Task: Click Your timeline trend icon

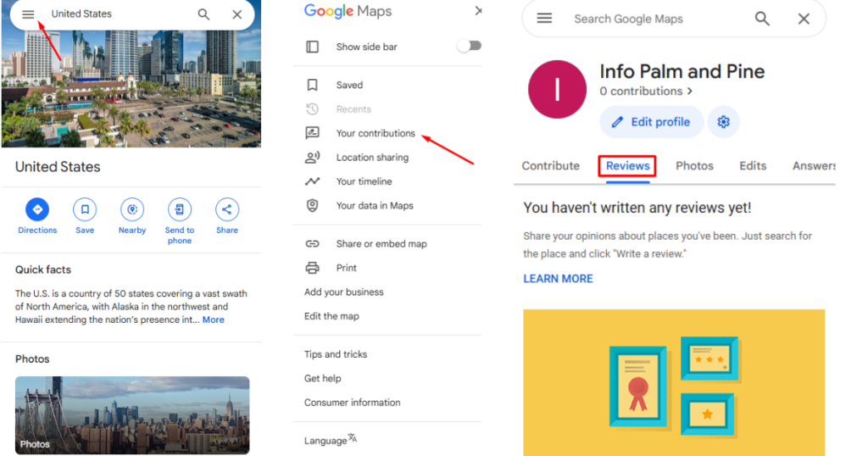Action: 312,181
